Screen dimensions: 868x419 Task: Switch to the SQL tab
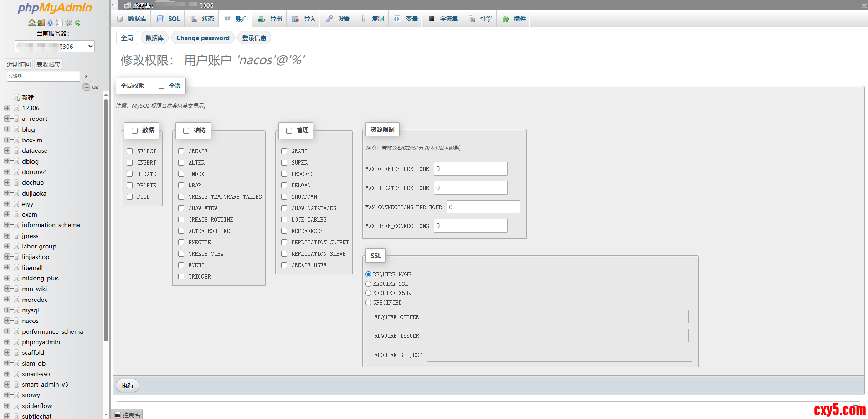tap(169, 19)
